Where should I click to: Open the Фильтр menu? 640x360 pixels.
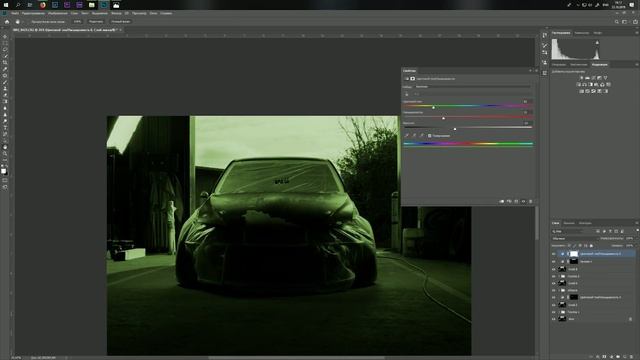116,13
